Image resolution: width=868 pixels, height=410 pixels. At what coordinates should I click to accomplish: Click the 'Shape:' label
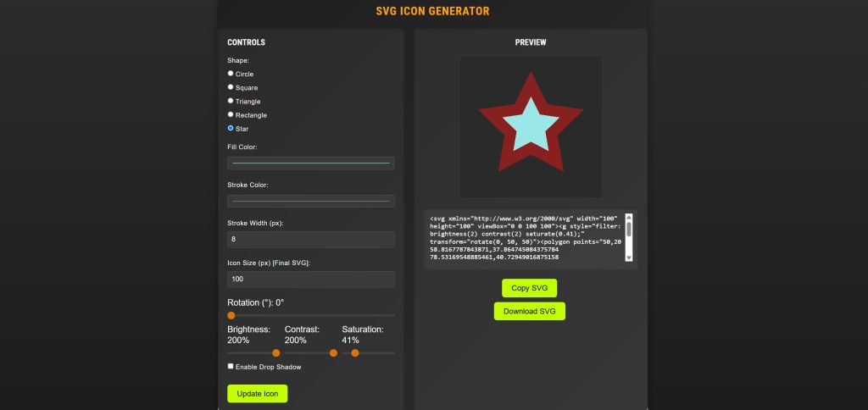coord(238,60)
